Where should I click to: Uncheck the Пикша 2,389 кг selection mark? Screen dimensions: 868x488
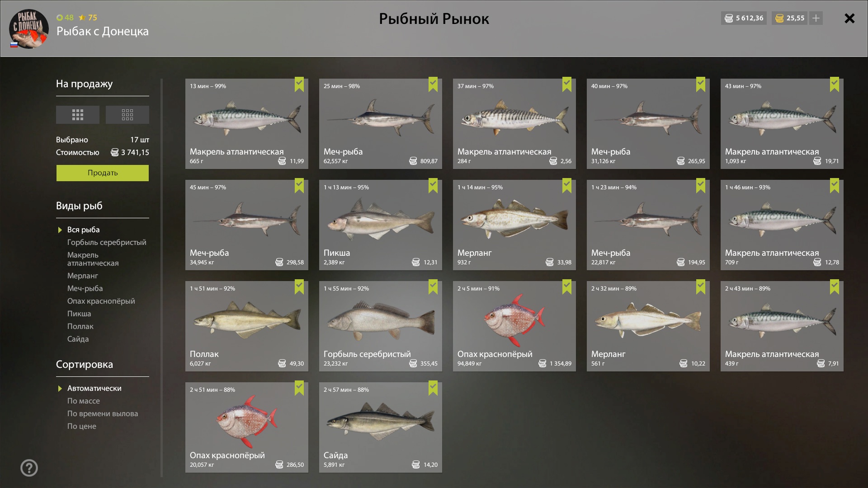point(433,186)
